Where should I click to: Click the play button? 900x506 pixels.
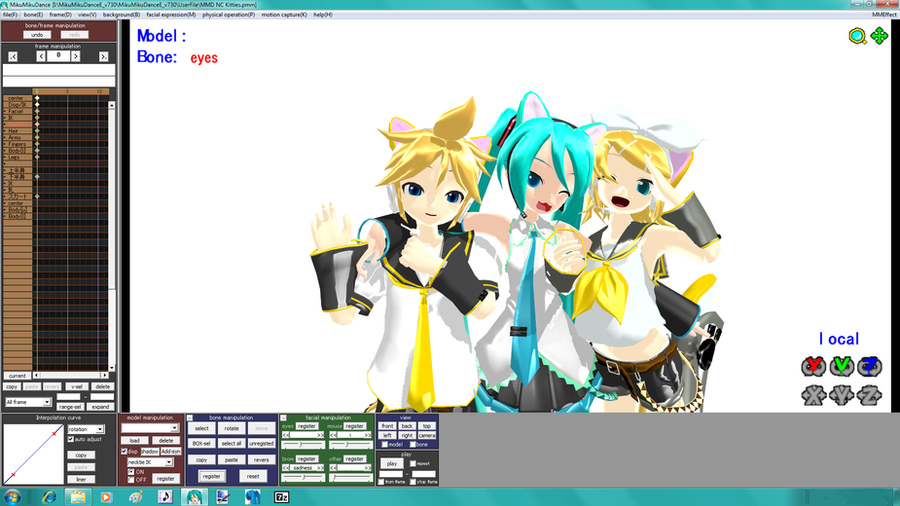click(x=391, y=464)
